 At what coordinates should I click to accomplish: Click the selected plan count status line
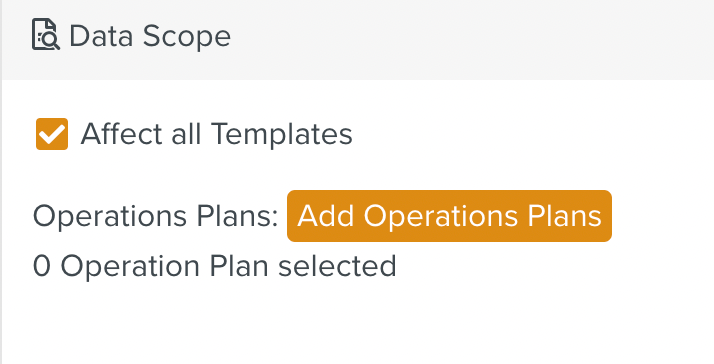214,266
